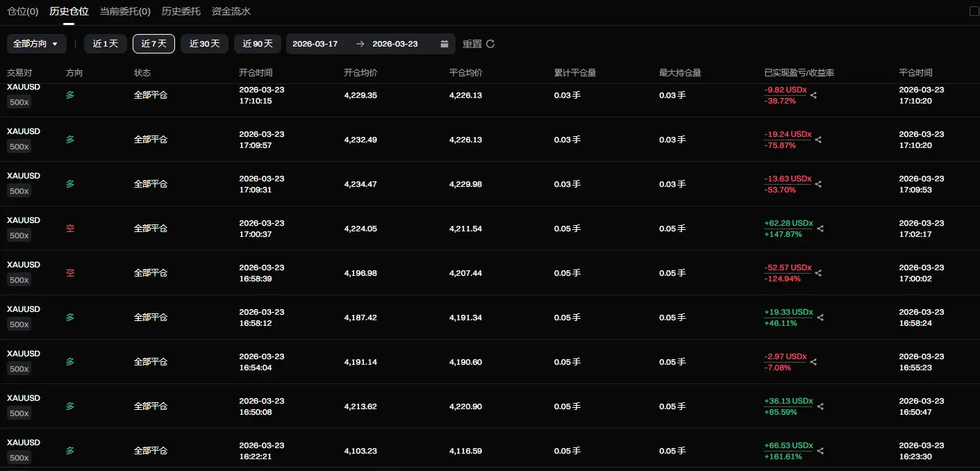Share the -13.63 USDx trade result
Screen dimensions: 980x471
pos(818,184)
